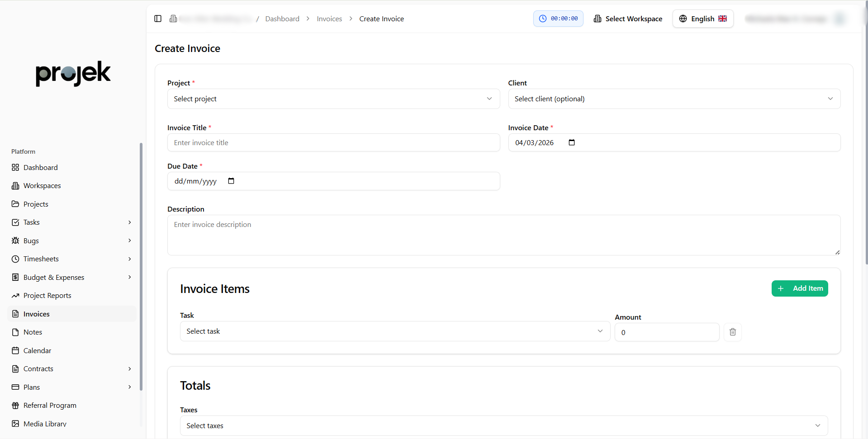Expand the Tasks sidebar submenu
Screen dimensions: 868x439
(x=129, y=222)
